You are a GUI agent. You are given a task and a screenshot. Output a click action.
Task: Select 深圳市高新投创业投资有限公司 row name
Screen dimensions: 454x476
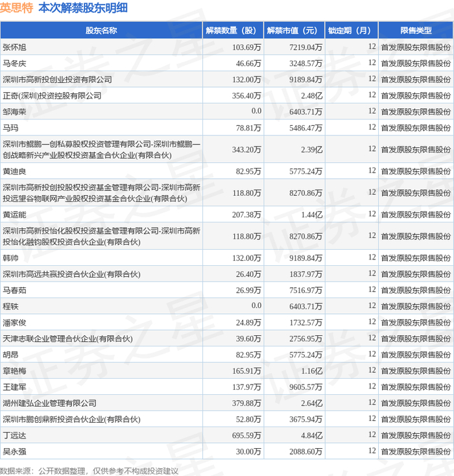coord(57,80)
